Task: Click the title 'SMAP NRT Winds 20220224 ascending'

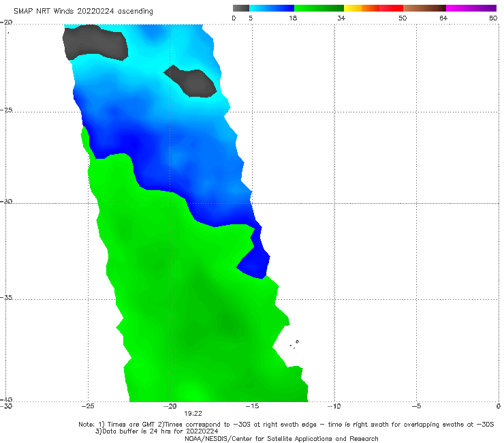Action: [83, 12]
